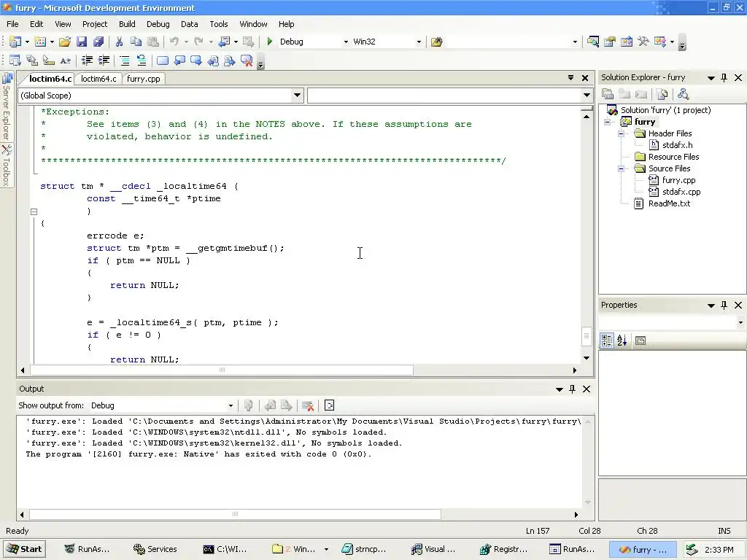
Task: Toggle auto-hide pin on Solution Explorer
Action: (x=724, y=77)
